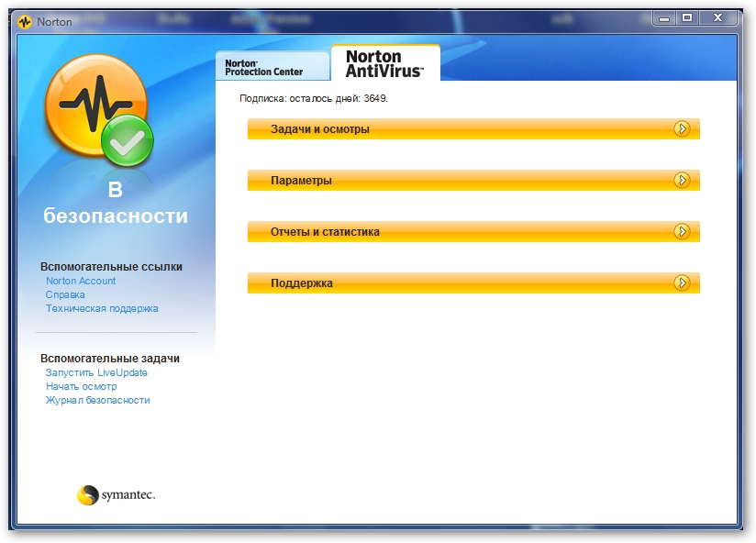The height and width of the screenshot is (543, 756).
Task: Click the Norton pulse icon in title bar
Action: pyautogui.click(x=25, y=22)
